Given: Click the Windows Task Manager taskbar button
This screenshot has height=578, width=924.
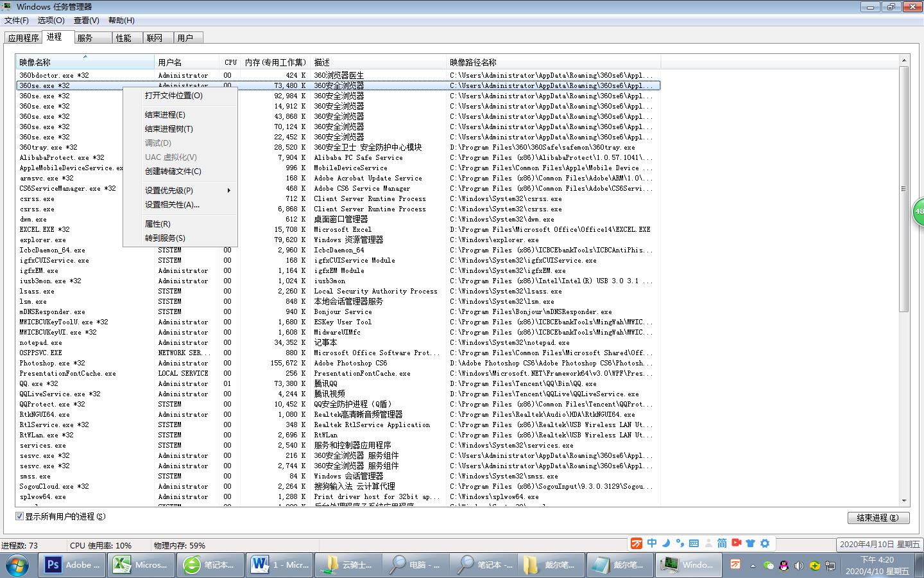Looking at the screenshot, I should pyautogui.click(x=690, y=565).
